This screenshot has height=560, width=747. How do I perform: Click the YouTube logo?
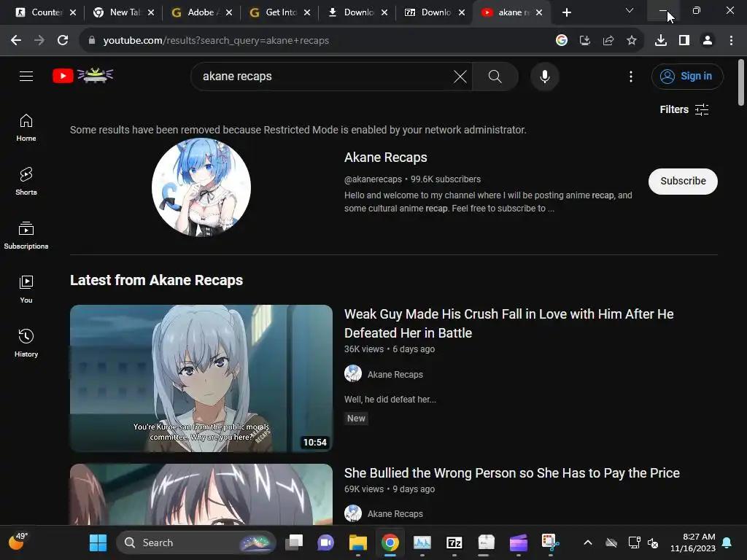82,76
